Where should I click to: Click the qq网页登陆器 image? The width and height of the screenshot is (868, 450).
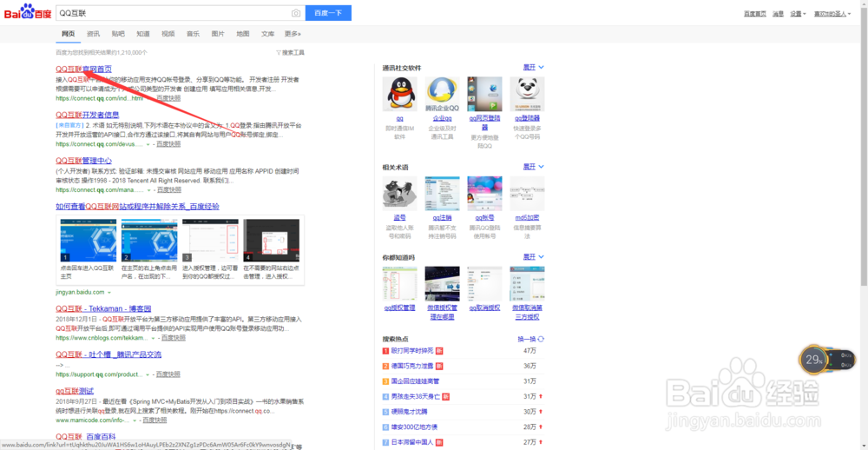(x=484, y=94)
